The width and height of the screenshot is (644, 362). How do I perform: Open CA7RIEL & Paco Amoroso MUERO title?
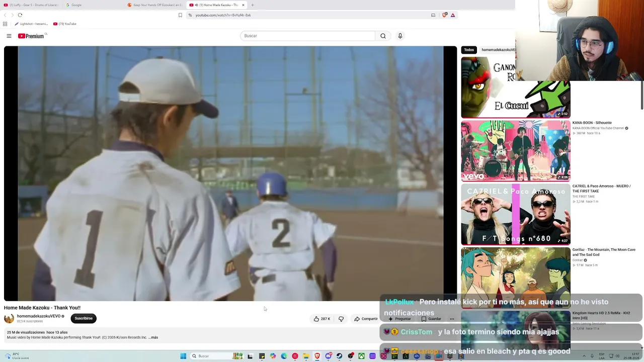click(x=601, y=189)
